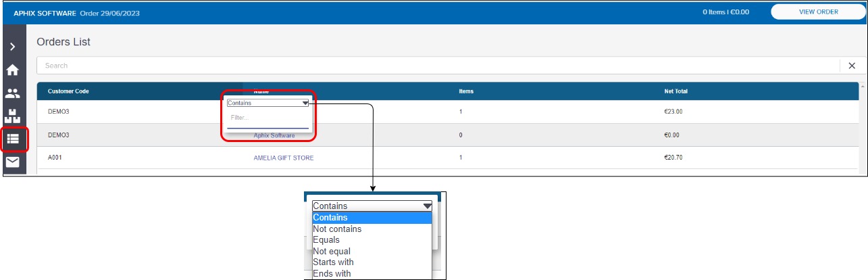Open the Aphix Software customer link
868x280 pixels.
pyautogui.click(x=274, y=135)
